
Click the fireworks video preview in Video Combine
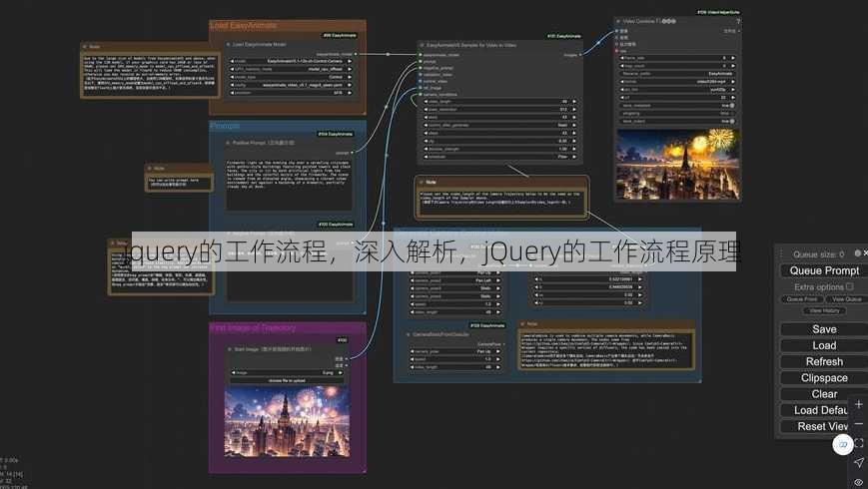677,164
